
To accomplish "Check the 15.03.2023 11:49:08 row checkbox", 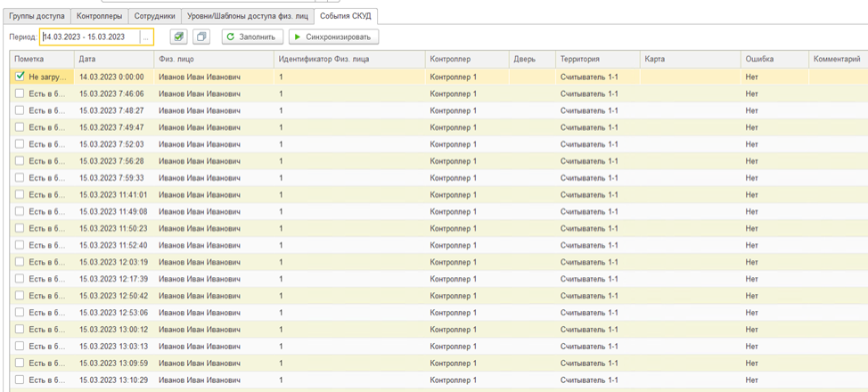I will [x=20, y=211].
